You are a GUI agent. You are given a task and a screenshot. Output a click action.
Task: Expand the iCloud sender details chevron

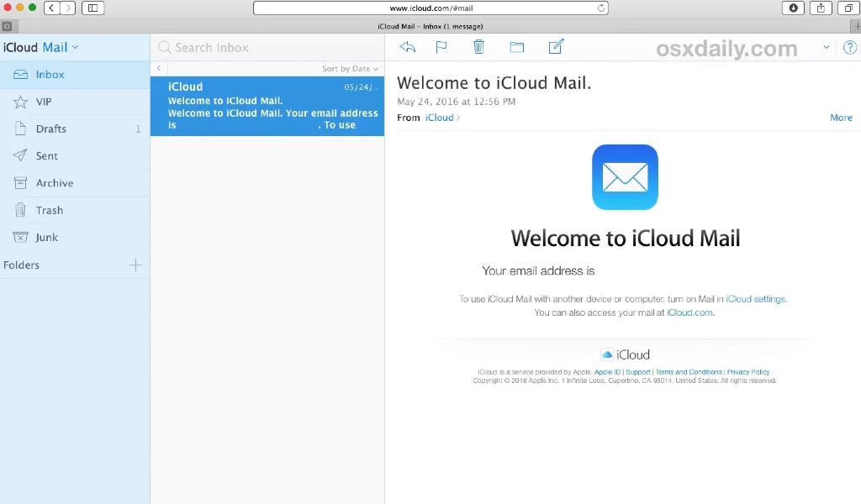pos(458,118)
